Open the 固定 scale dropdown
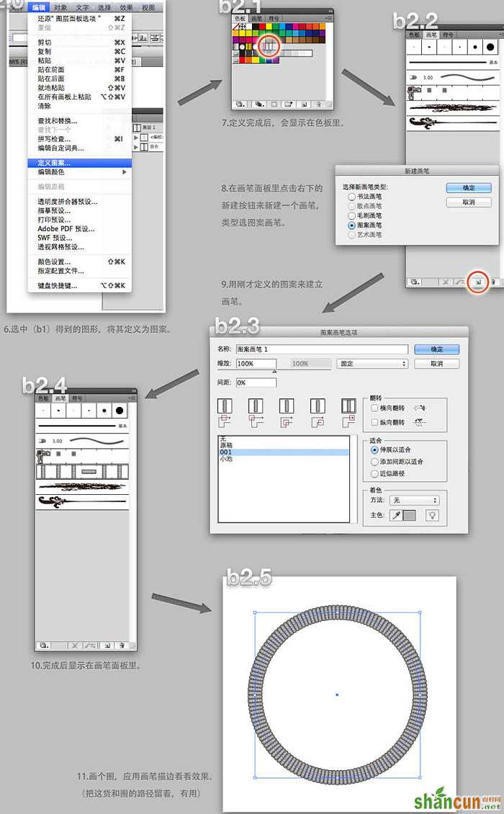504x814 pixels. pyautogui.click(x=372, y=364)
